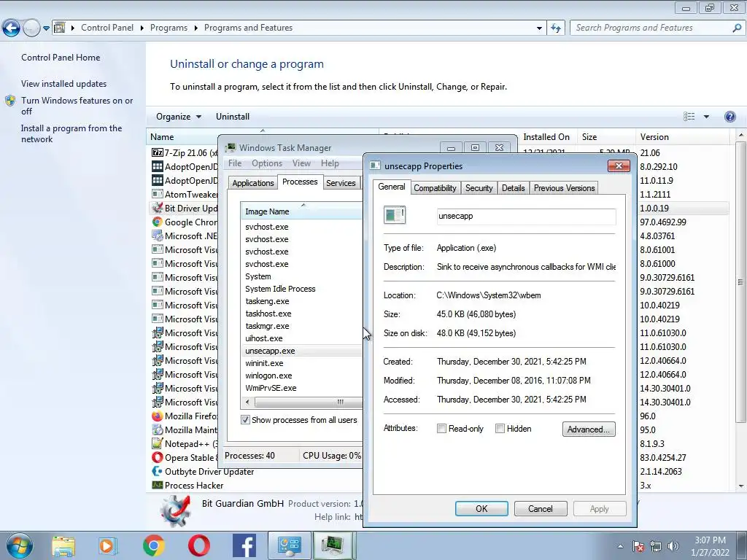This screenshot has height=560, width=747.
Task: Click the Opera Stable program icon
Action: tap(158, 457)
